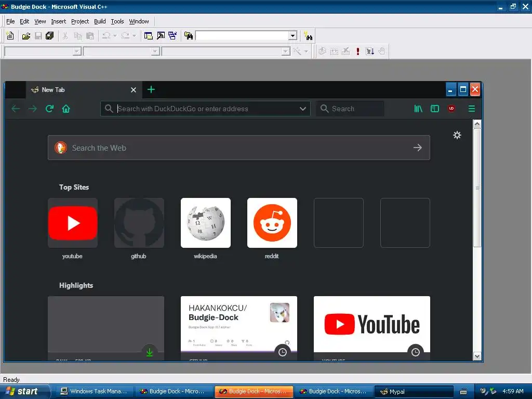532x399 pixels.
Task: Open the Window menu
Action: coord(139,21)
